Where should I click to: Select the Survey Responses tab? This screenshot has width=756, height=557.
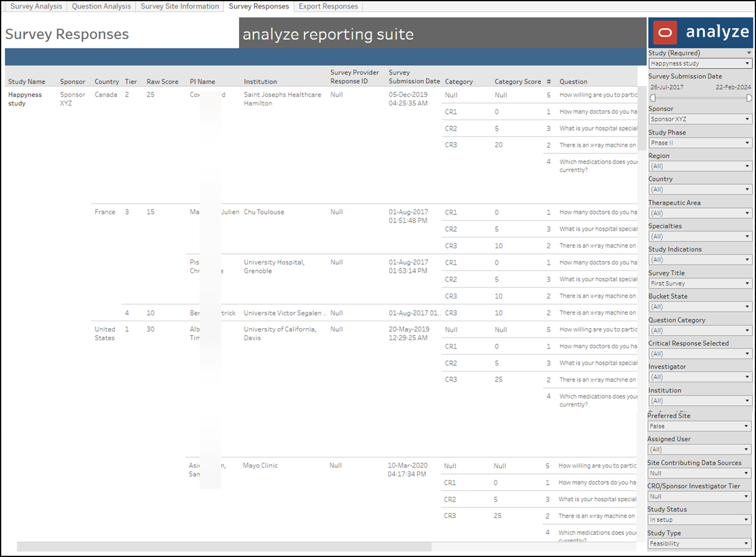coord(259,6)
